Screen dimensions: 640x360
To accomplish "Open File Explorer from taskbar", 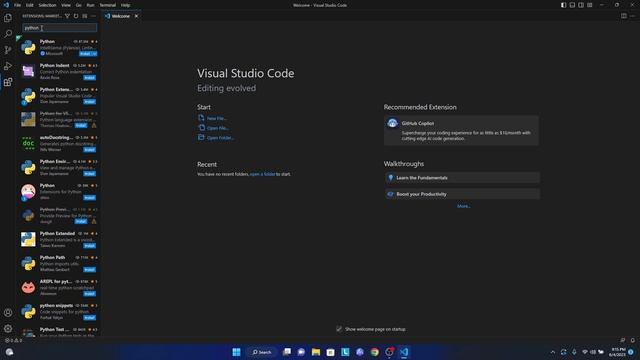I will tap(316, 352).
